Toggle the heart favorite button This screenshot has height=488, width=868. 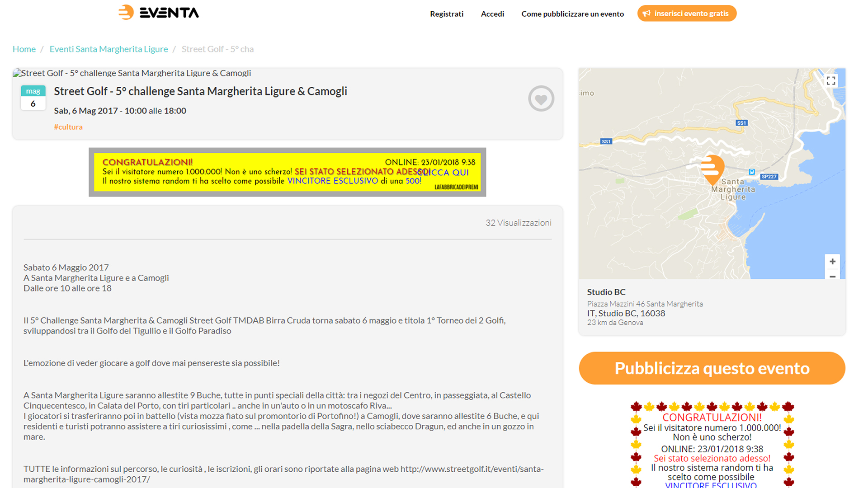coord(541,99)
